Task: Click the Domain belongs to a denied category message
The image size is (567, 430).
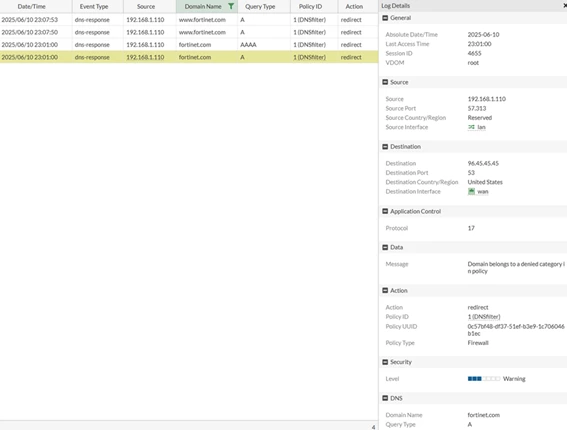Action: pos(516,268)
